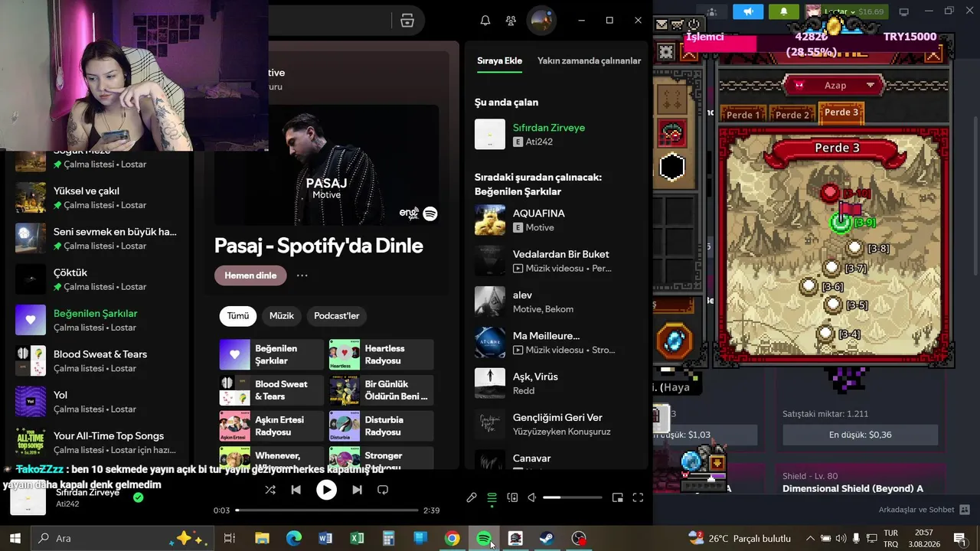The image size is (980, 551).
Task: Open the Beğenilen Şarkılar shortcut card
Action: click(x=272, y=354)
